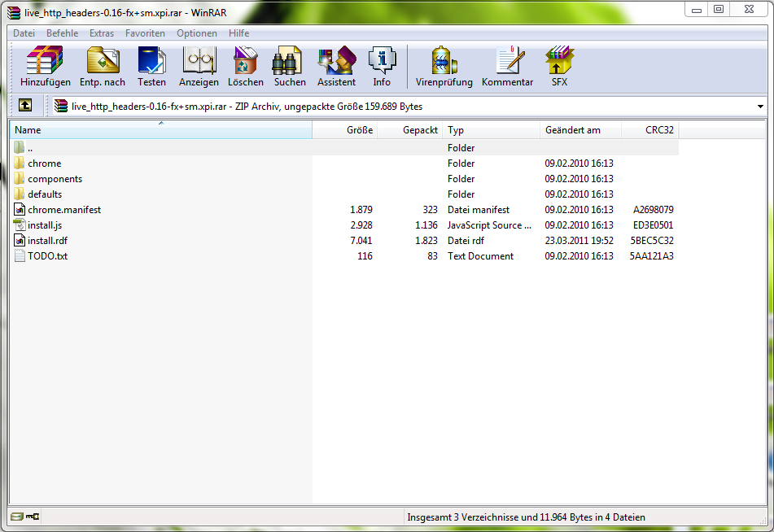Screen dimensions: 774x532
Task: Click the 'Text Document' type cell
Action: click(x=480, y=255)
